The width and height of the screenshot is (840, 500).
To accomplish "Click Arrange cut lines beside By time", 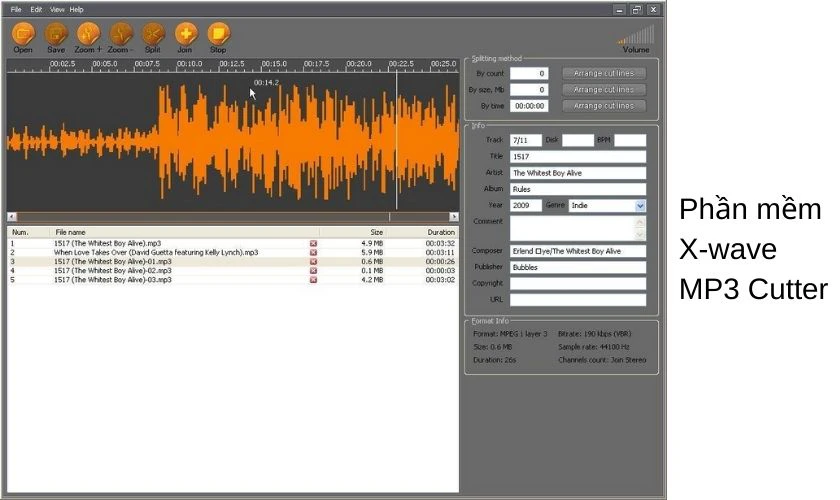I will click(x=604, y=106).
